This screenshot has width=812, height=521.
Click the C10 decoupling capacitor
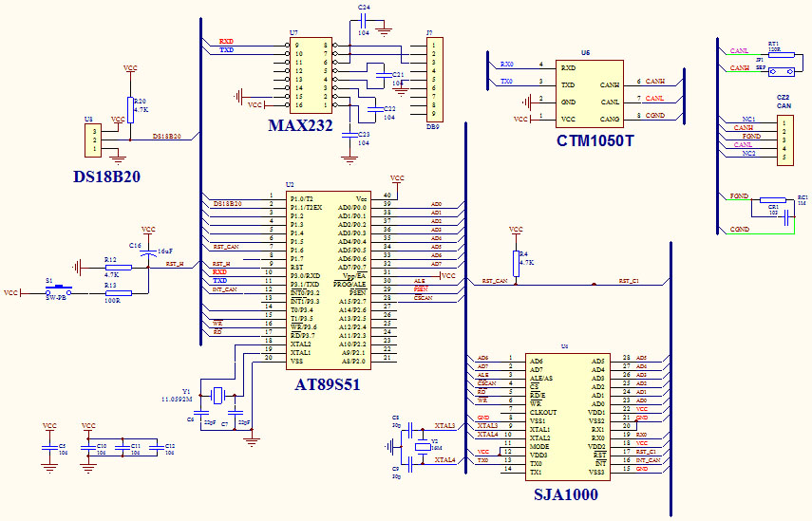pos(88,447)
